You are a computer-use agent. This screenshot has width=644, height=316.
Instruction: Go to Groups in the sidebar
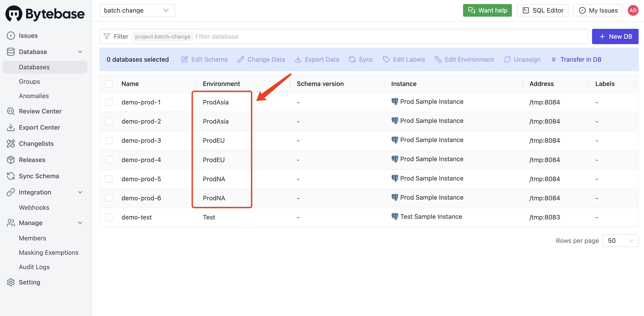(x=29, y=81)
